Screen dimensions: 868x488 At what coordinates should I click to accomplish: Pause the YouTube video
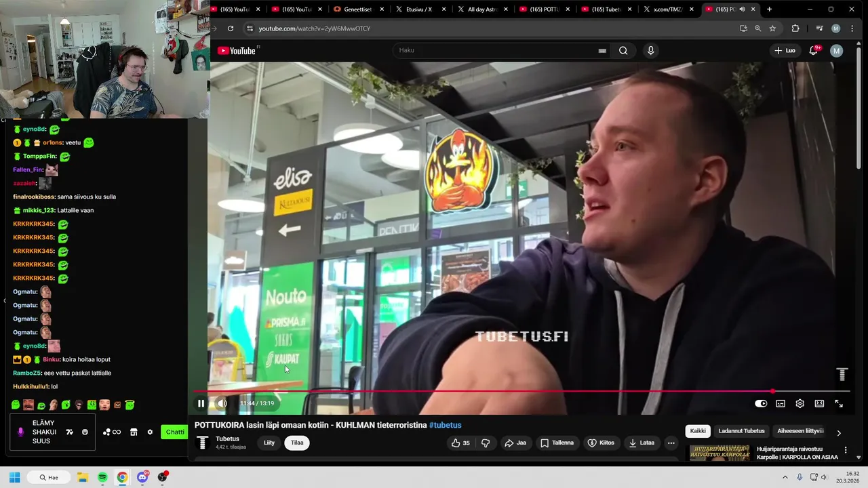coord(201,403)
